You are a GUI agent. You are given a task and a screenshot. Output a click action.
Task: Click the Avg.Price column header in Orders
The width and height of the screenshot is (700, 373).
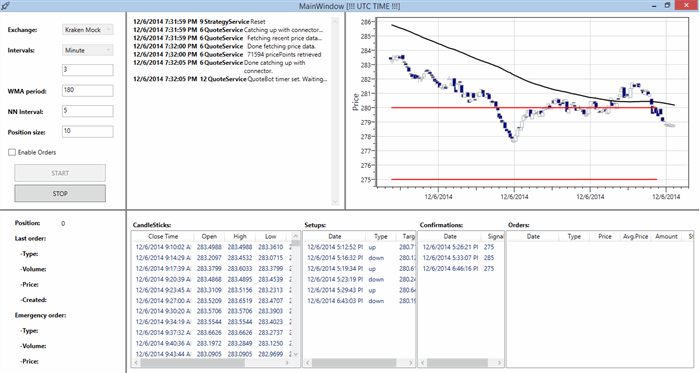pyautogui.click(x=635, y=236)
